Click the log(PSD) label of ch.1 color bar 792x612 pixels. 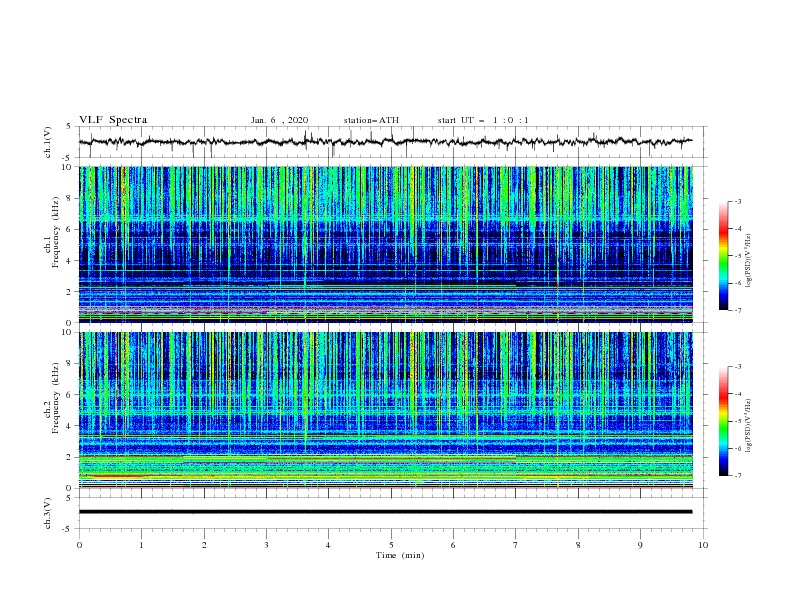pos(749,261)
